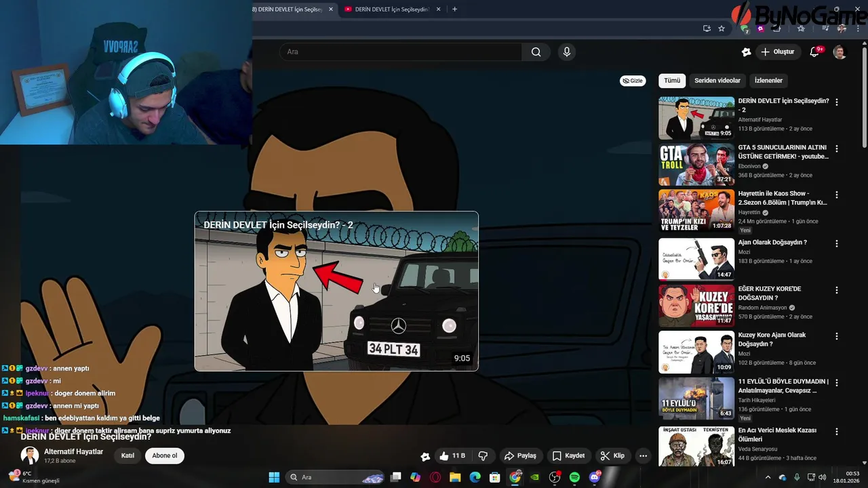Like the video with thumbs up

tap(452, 455)
